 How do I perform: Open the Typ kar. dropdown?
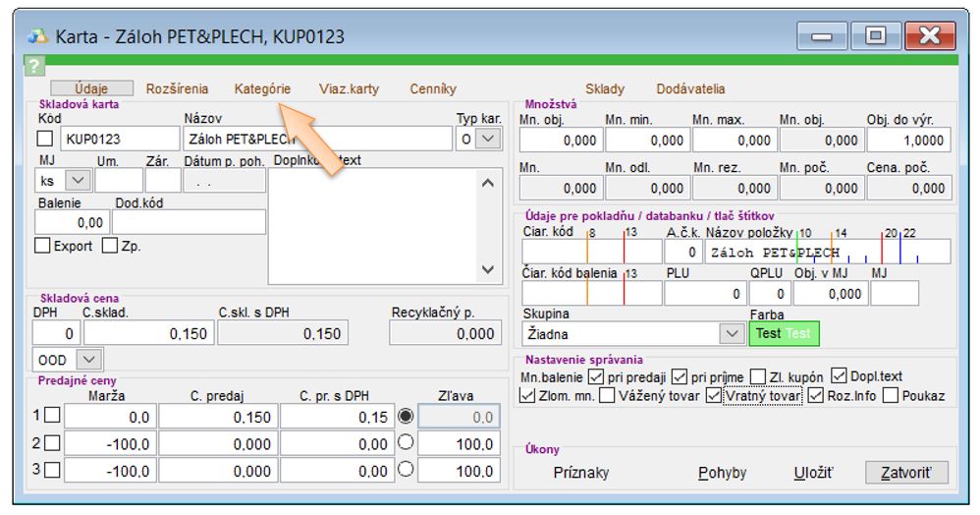489,140
